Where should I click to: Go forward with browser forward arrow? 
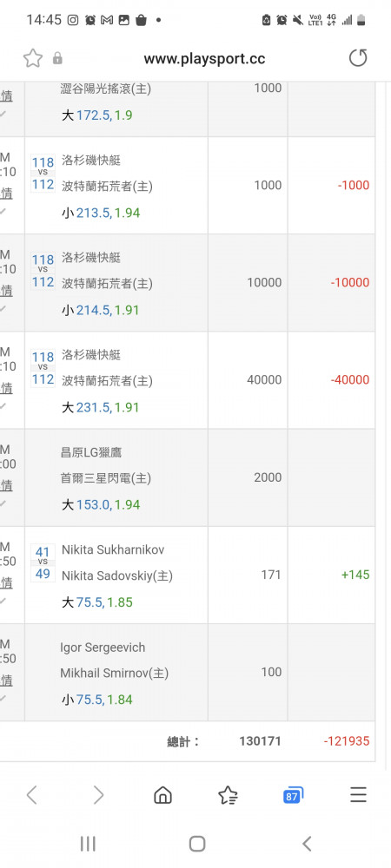98,795
